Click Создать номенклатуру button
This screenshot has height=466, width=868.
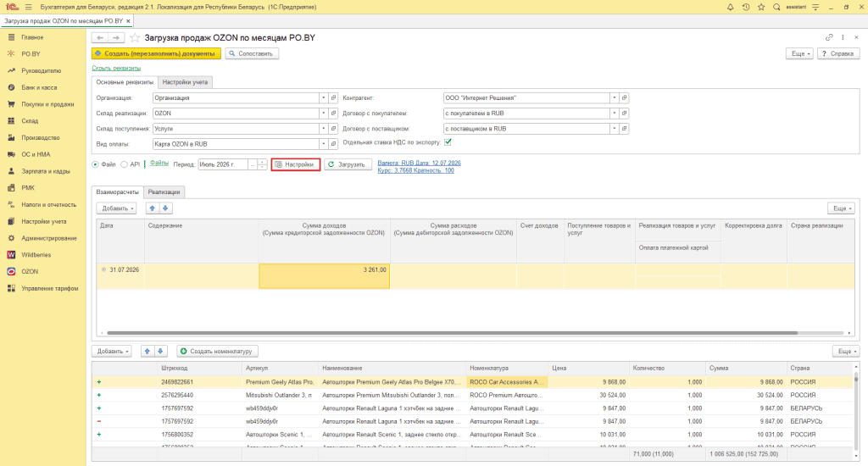[217, 351]
